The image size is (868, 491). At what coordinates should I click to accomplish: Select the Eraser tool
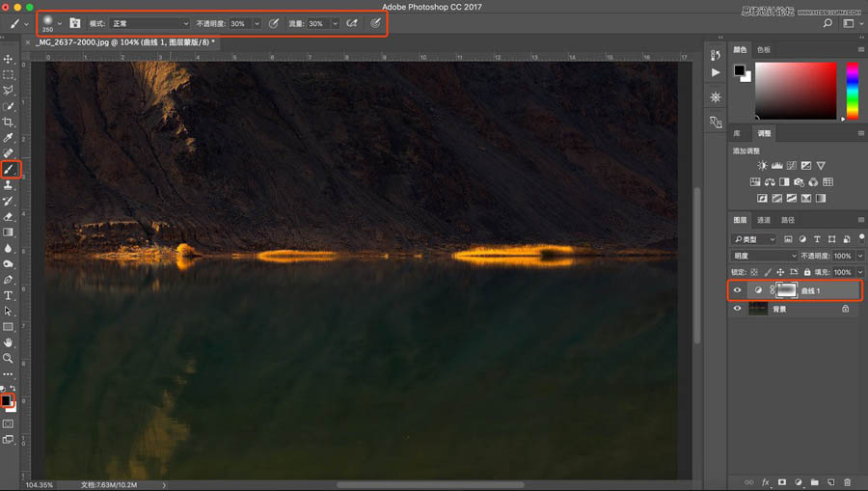pos(9,217)
